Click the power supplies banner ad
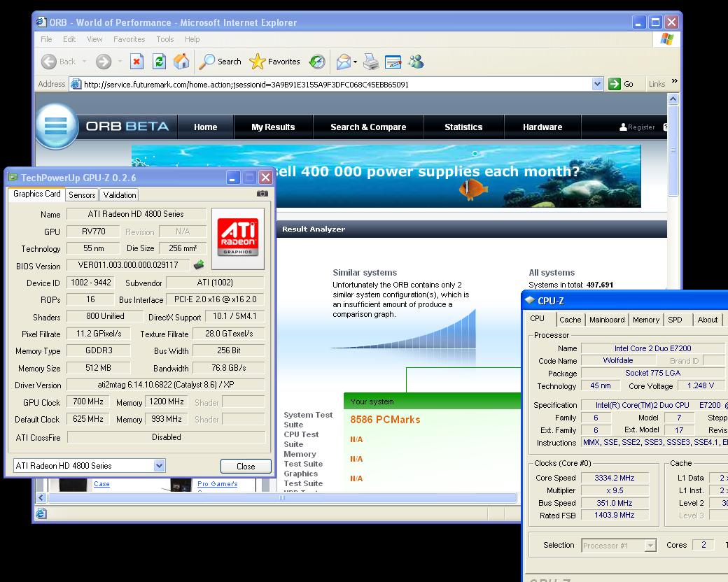 click(458, 176)
